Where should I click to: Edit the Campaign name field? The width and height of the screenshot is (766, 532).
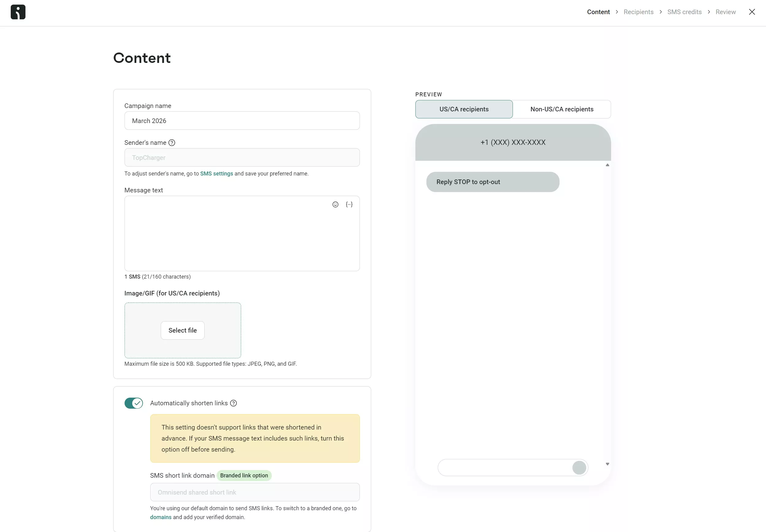(x=242, y=121)
